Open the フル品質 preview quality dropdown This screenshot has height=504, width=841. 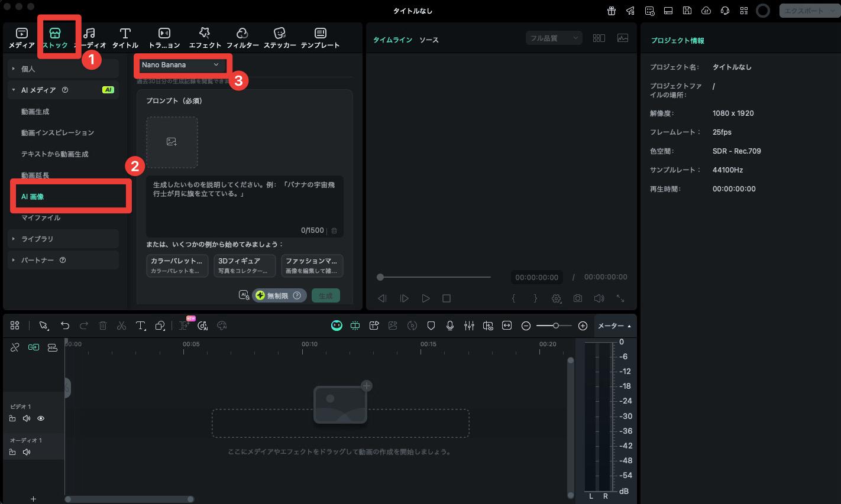pos(554,38)
